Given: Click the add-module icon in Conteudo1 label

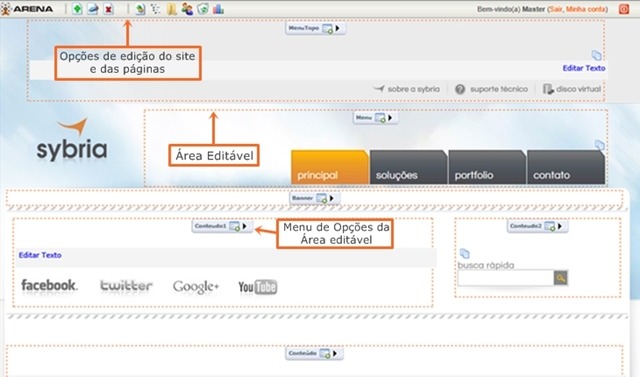Looking at the screenshot, I should click(234, 226).
